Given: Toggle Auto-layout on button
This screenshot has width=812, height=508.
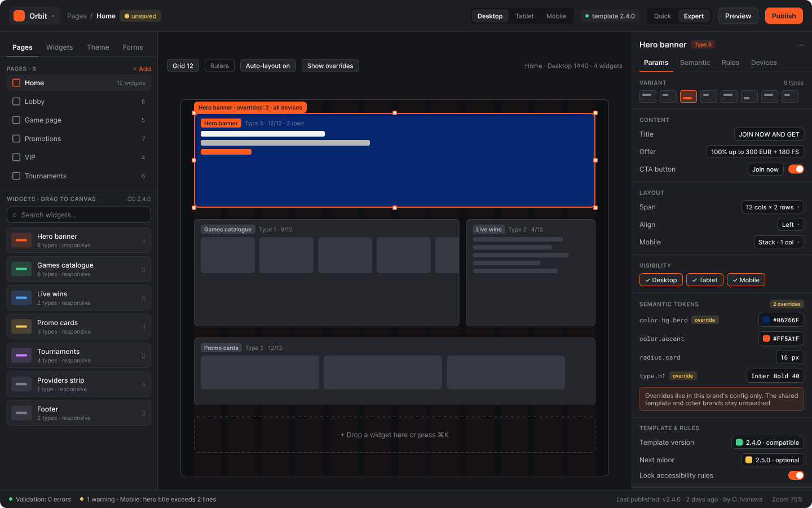Looking at the screenshot, I should [x=268, y=66].
